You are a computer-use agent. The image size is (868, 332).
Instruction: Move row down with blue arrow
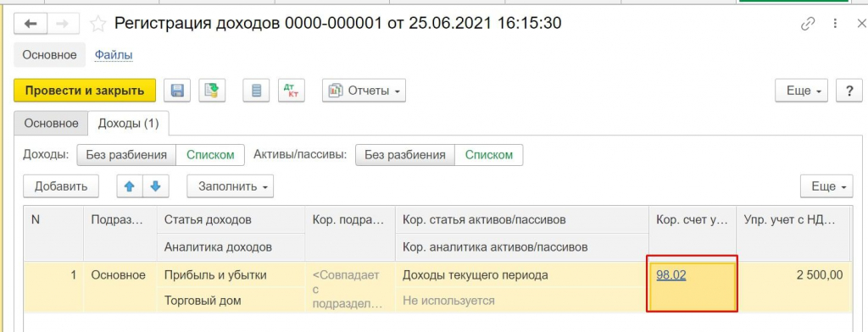[156, 186]
